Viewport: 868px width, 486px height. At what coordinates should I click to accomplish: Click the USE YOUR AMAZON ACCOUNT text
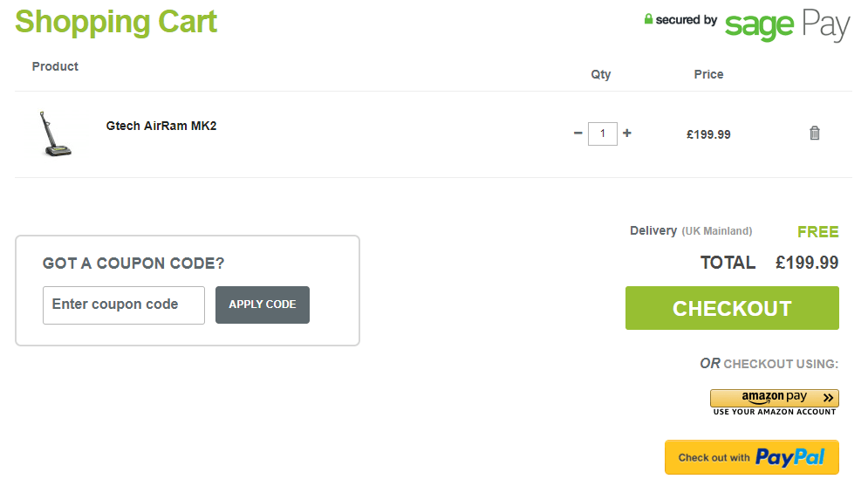pyautogui.click(x=775, y=412)
